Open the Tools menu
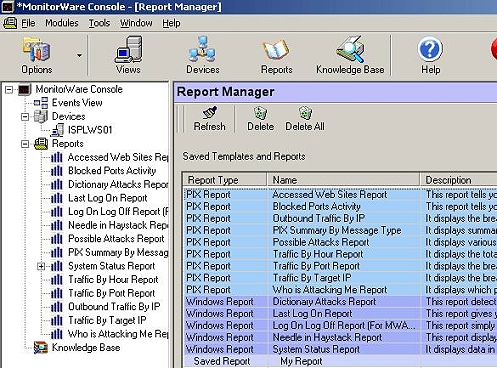Viewport: 497px width, 368px height. pos(99,23)
